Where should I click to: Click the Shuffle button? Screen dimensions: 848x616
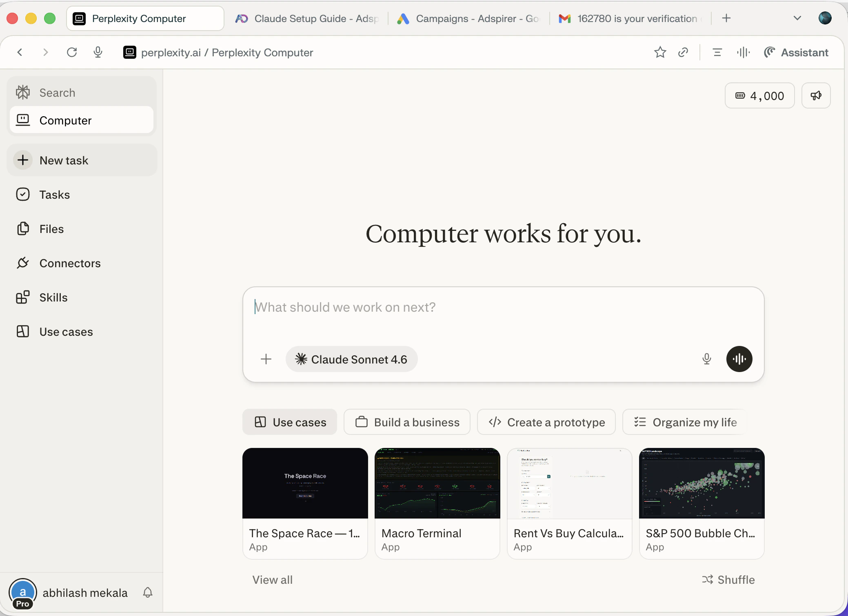[x=728, y=580]
